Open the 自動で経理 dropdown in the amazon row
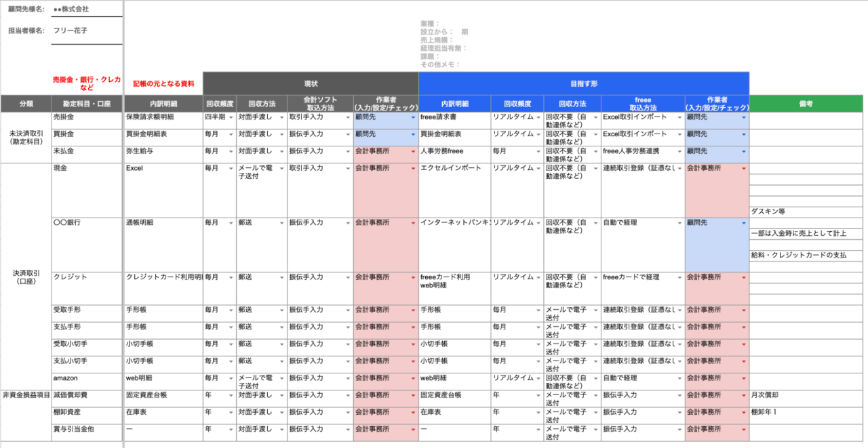Viewport: 868px width, 448px height. point(679,378)
